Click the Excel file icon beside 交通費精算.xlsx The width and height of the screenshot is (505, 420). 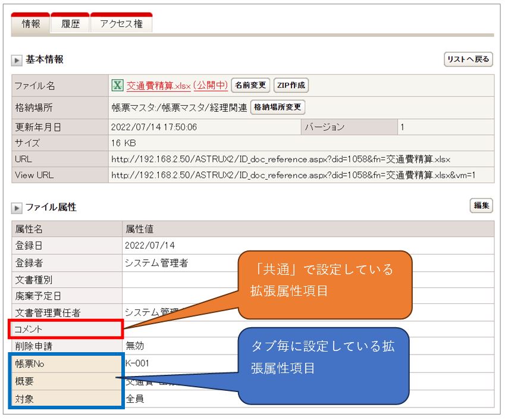coord(118,86)
